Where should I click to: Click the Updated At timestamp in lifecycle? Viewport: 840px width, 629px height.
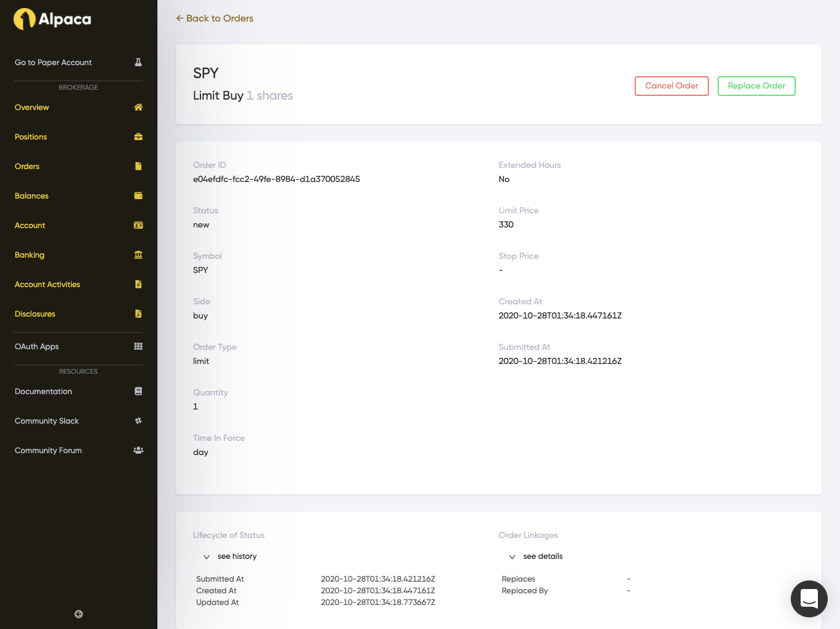[378, 603]
